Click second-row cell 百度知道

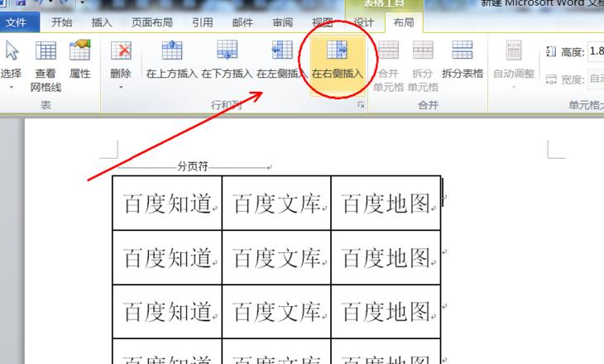[167, 257]
